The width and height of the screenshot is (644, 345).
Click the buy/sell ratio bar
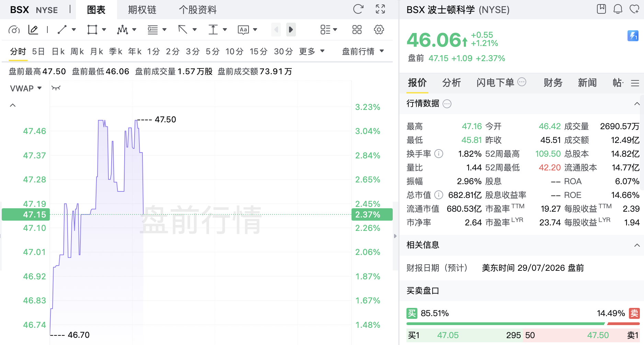tap(523, 324)
